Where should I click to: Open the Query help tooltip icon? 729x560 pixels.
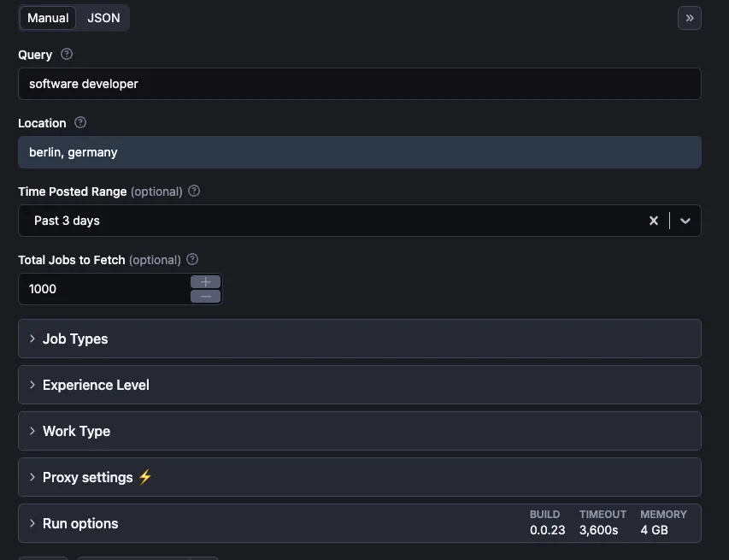[67, 54]
